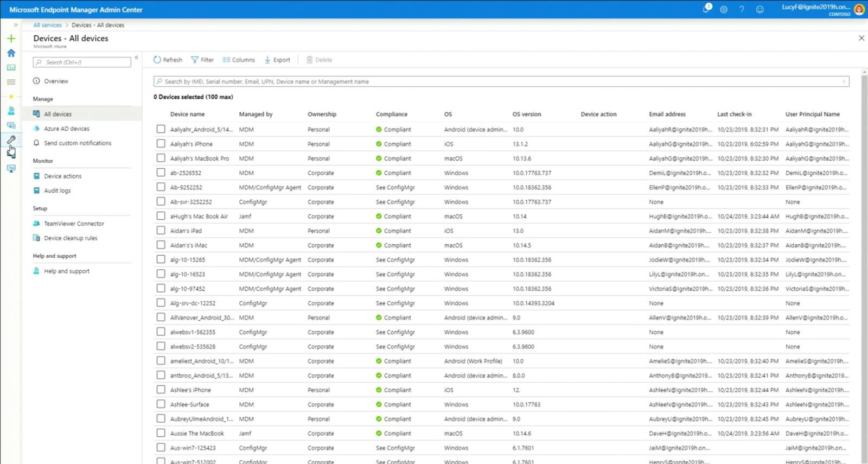The width and height of the screenshot is (868, 464).
Task: Open Dashboard icon in left rail
Action: click(11, 67)
